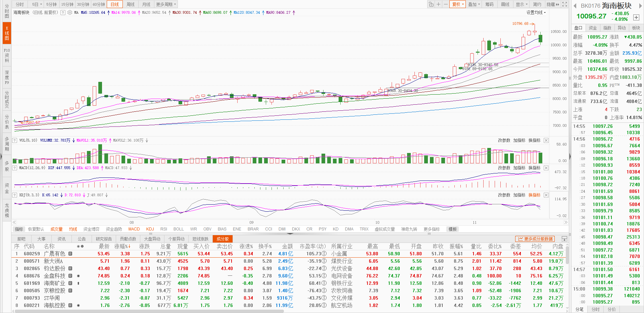The width and height of the screenshot is (644, 313).
Task: Open the 复权 dropdown menu
Action: pyautogui.click(x=458, y=4)
